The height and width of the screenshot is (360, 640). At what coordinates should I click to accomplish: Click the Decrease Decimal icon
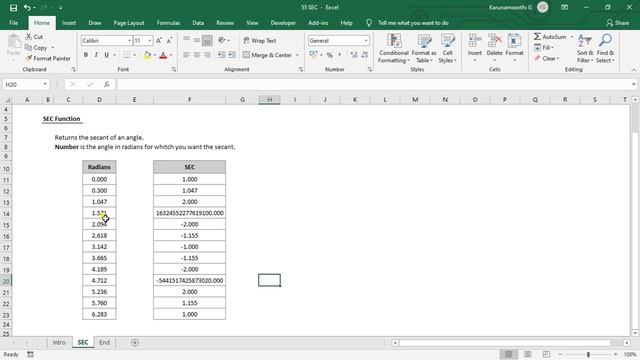(x=364, y=55)
